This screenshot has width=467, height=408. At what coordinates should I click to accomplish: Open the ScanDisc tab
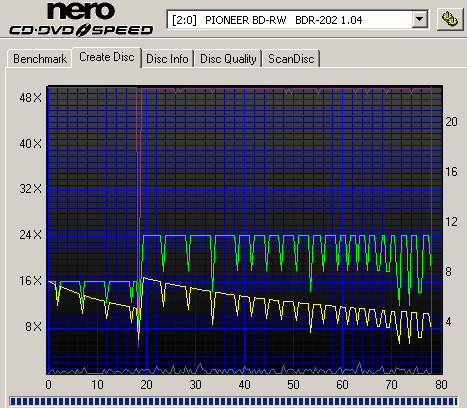(291, 59)
